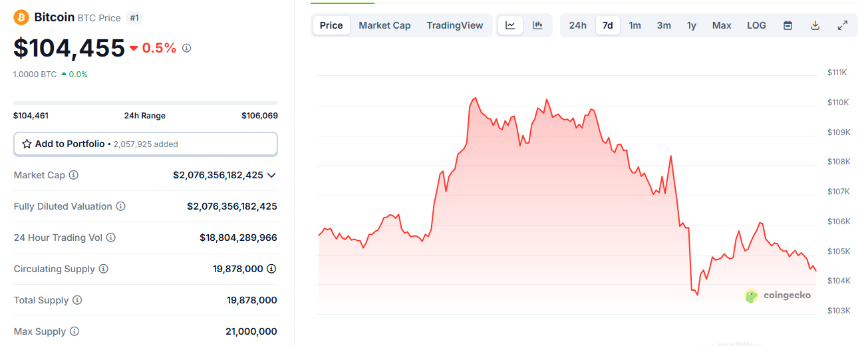Switch to the candlestick chart icon
The image size is (868, 346).
point(537,25)
